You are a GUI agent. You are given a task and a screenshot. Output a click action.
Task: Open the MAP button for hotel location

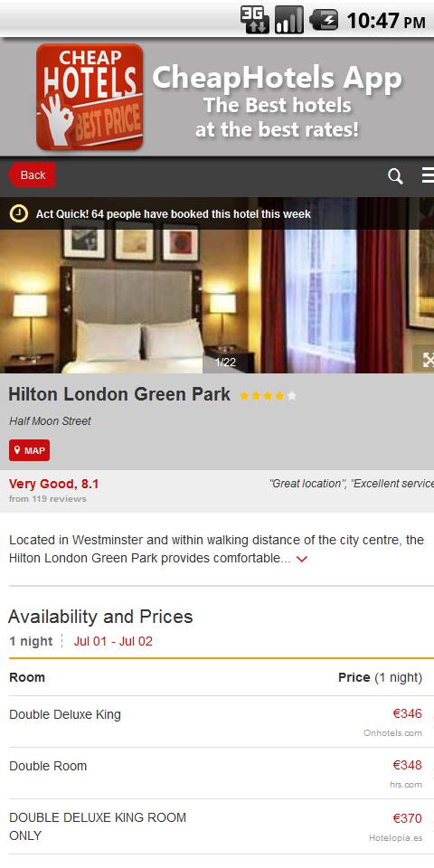(x=29, y=450)
